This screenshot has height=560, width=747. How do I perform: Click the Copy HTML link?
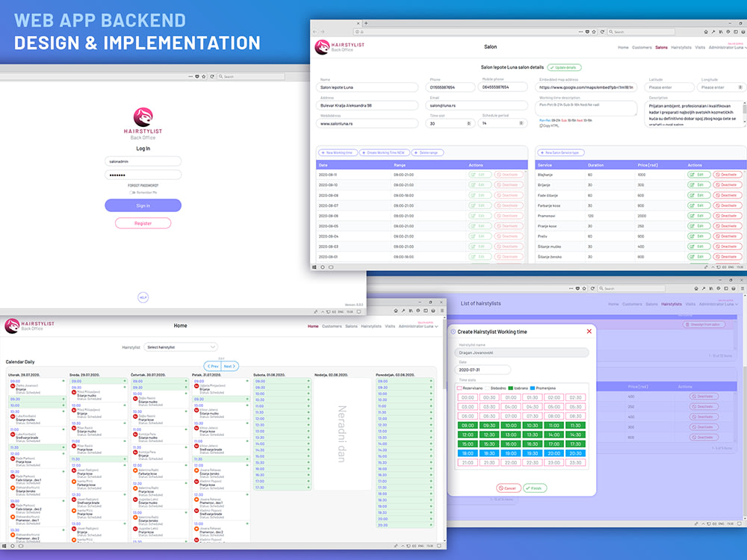pos(549,125)
